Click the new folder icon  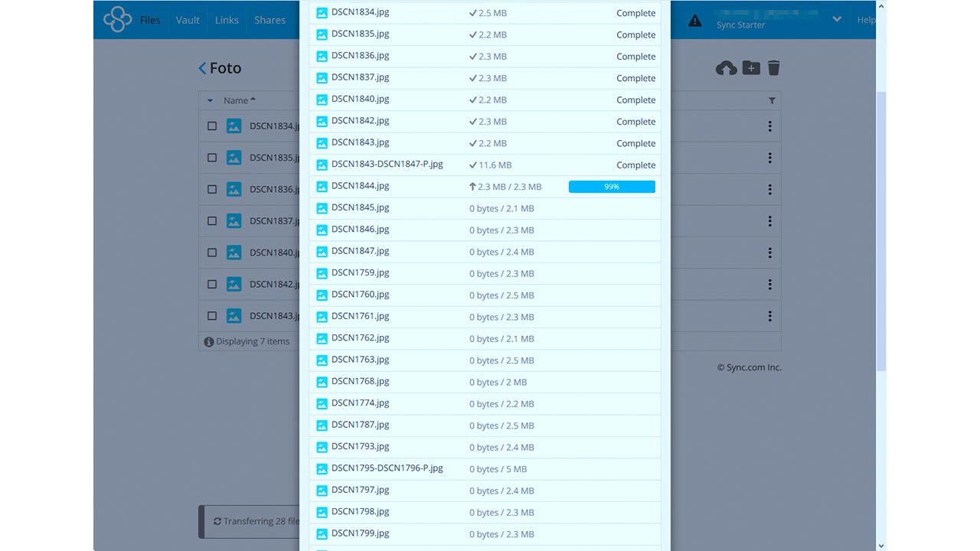click(751, 68)
